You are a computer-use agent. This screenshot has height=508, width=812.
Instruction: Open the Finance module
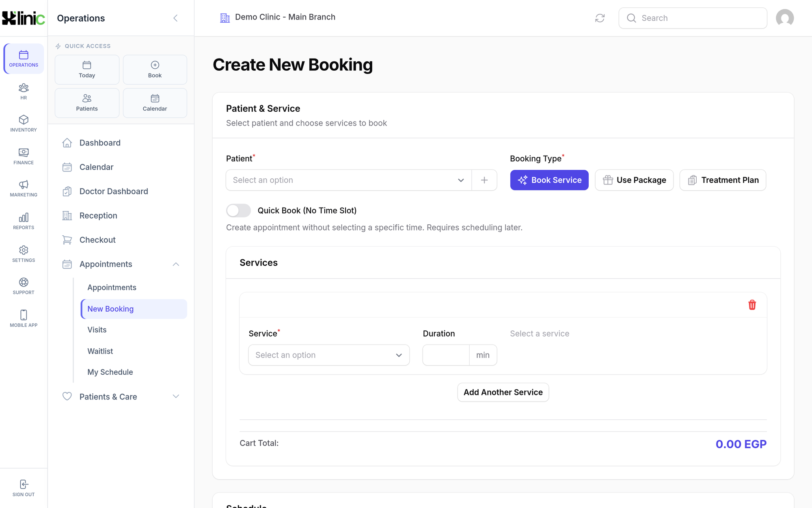point(24,156)
